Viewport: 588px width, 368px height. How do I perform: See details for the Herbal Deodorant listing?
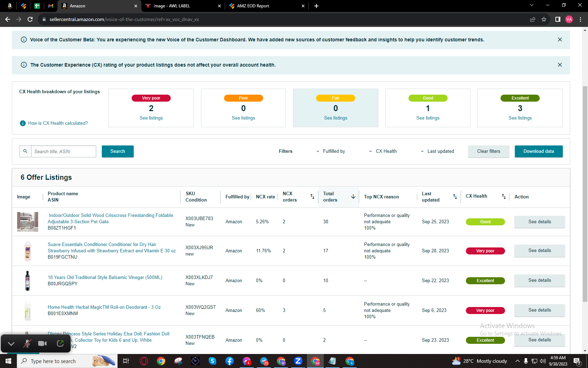(539, 310)
